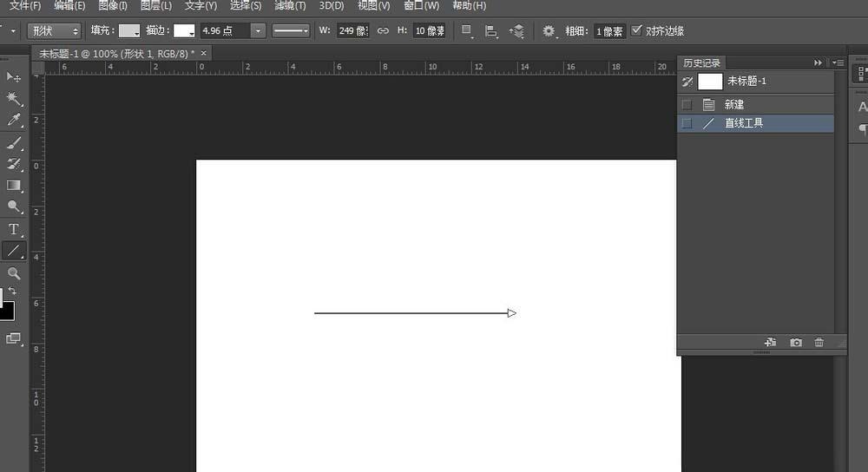Open the fill color swatch
Screen dimensions: 868x472
(x=129, y=31)
